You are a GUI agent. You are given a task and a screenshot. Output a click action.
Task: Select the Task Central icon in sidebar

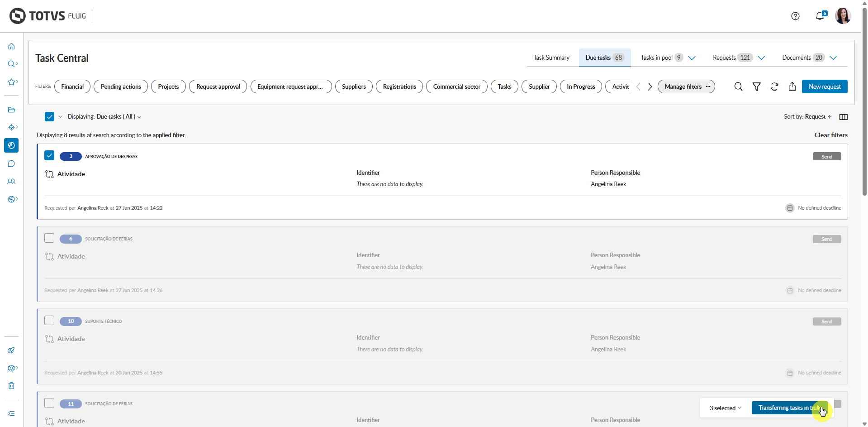coord(11,145)
